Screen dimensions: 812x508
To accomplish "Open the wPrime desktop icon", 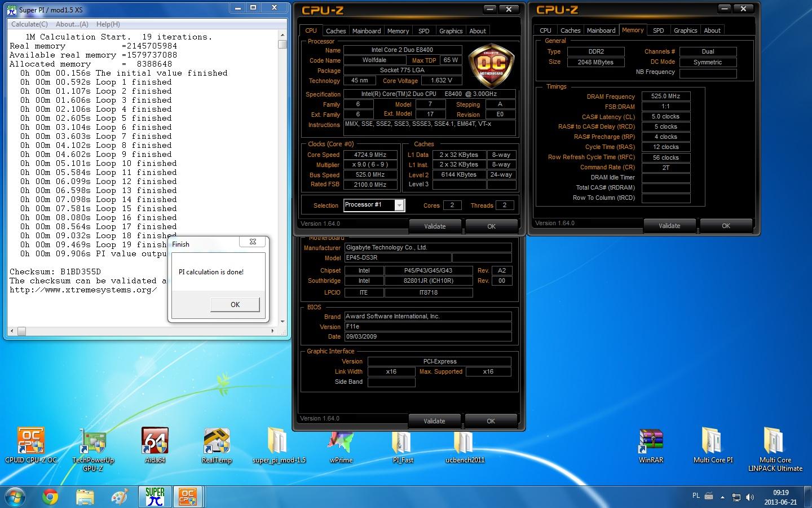I will click(341, 446).
